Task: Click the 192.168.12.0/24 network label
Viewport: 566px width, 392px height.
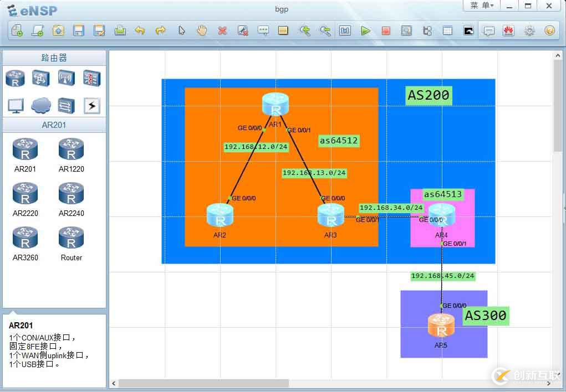Action: pos(256,147)
